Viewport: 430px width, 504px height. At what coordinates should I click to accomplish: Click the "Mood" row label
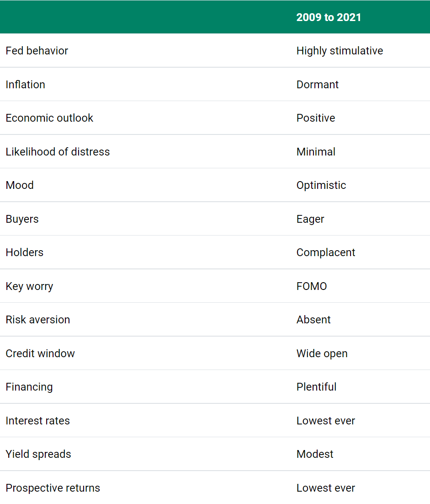pyautogui.click(x=20, y=185)
